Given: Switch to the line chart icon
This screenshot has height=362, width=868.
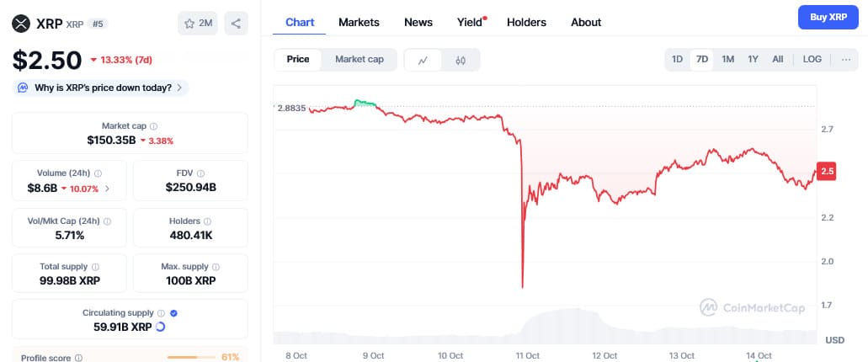Looking at the screenshot, I should tap(423, 60).
